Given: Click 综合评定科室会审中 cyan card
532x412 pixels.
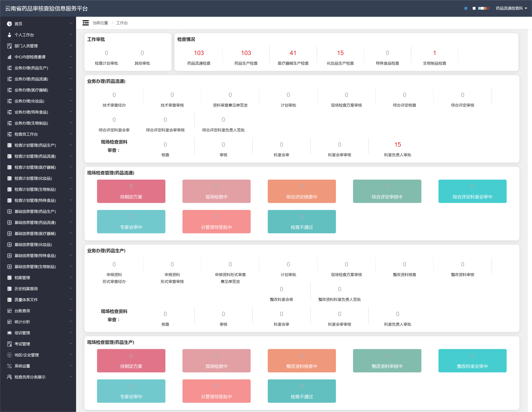Looking at the screenshot, I should point(472,191).
